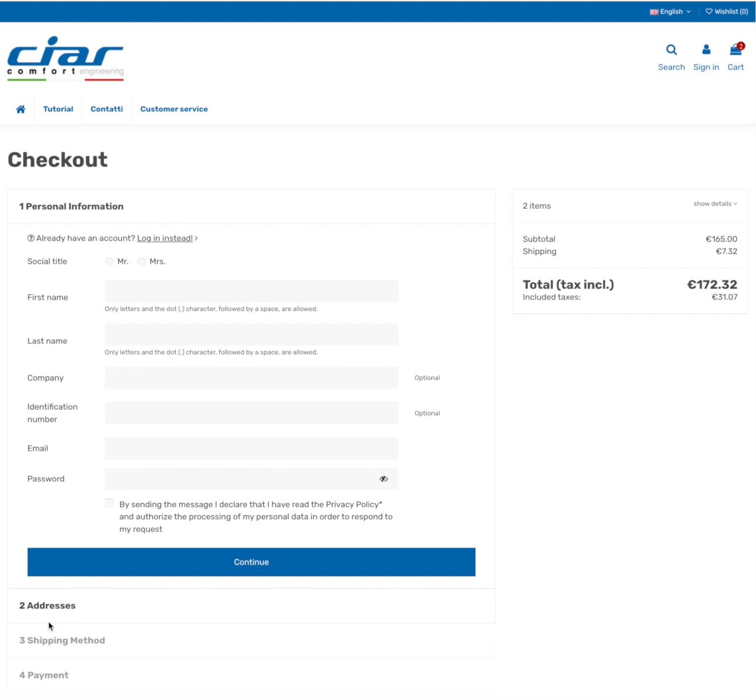
Task: Click the Log in instead link
Action: [x=165, y=238]
